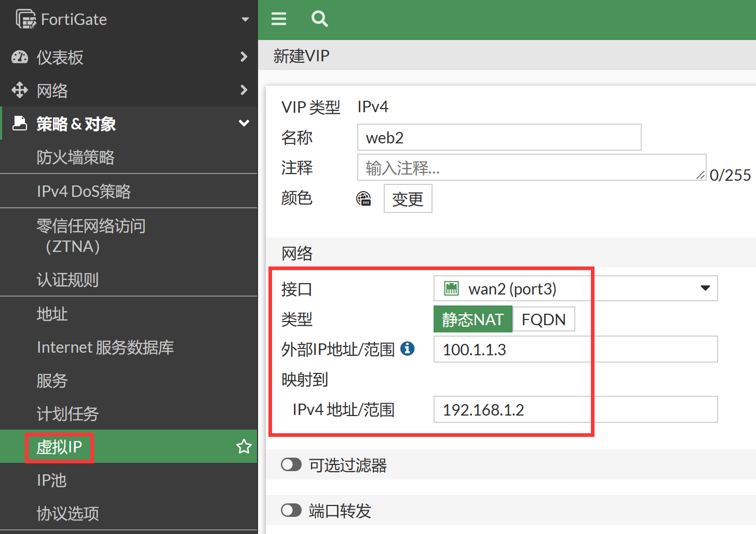Click the favorite star icon next to 虚拟IP
Image resolution: width=756 pixels, height=534 pixels.
(244, 447)
